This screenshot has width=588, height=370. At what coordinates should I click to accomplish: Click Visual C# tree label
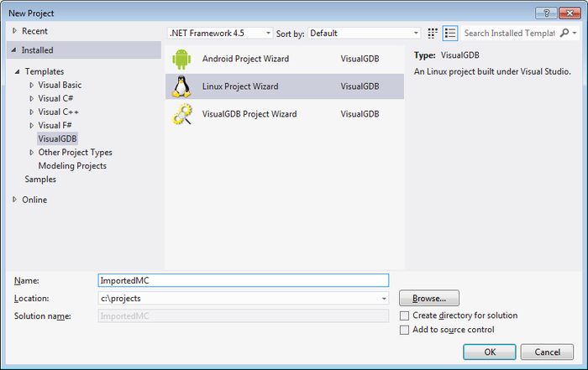[x=56, y=98]
